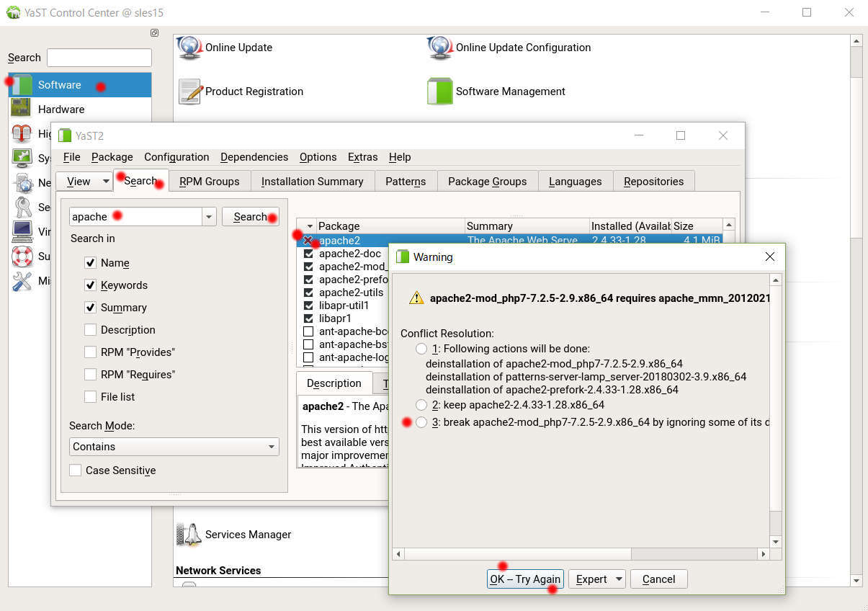Click the Support lifebuoy icon in sidebar

[x=22, y=257]
